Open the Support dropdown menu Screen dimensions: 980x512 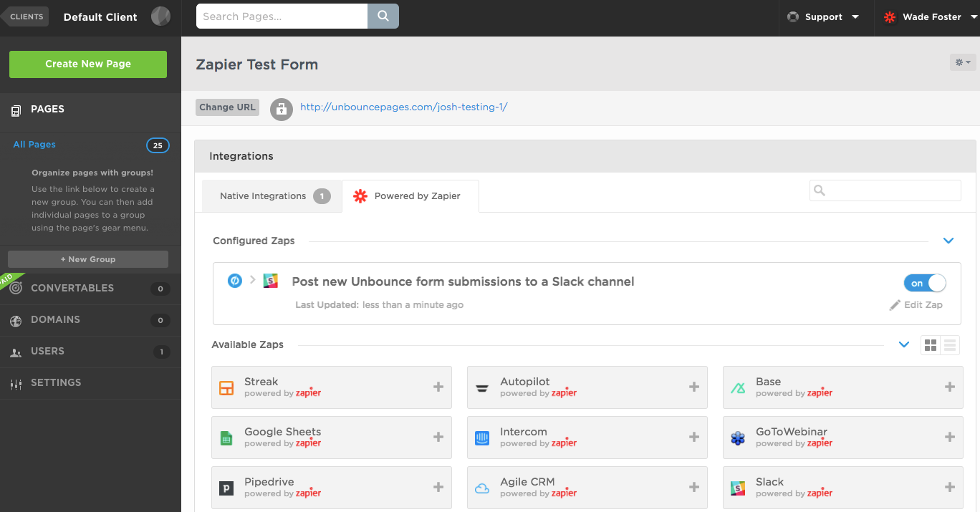[823, 17]
